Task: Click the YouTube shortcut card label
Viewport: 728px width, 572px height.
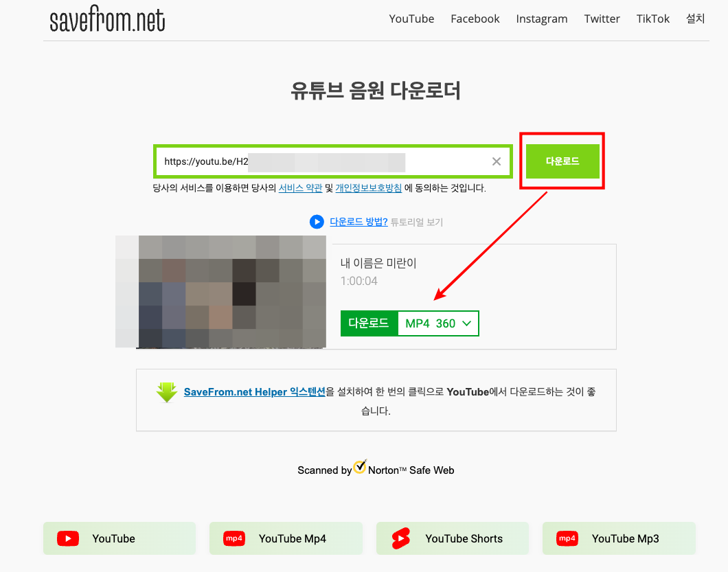Action: pos(114,538)
